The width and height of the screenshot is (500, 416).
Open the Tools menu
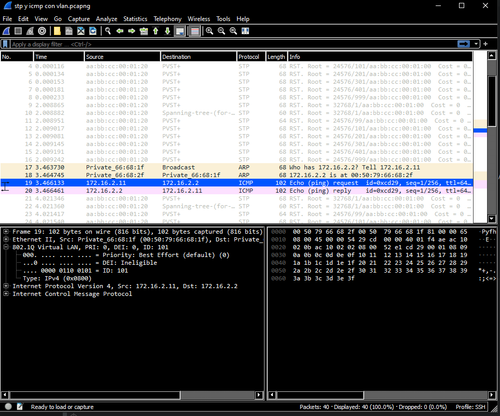(x=223, y=19)
